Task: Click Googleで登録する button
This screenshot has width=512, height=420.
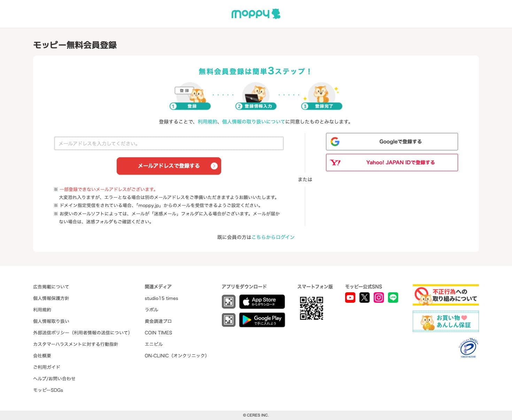Action: (x=392, y=142)
